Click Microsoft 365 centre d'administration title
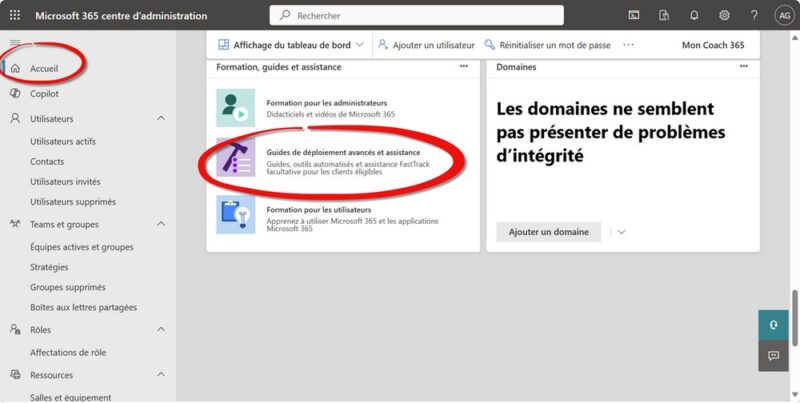Viewport: 800px width, 403px height. (x=121, y=15)
